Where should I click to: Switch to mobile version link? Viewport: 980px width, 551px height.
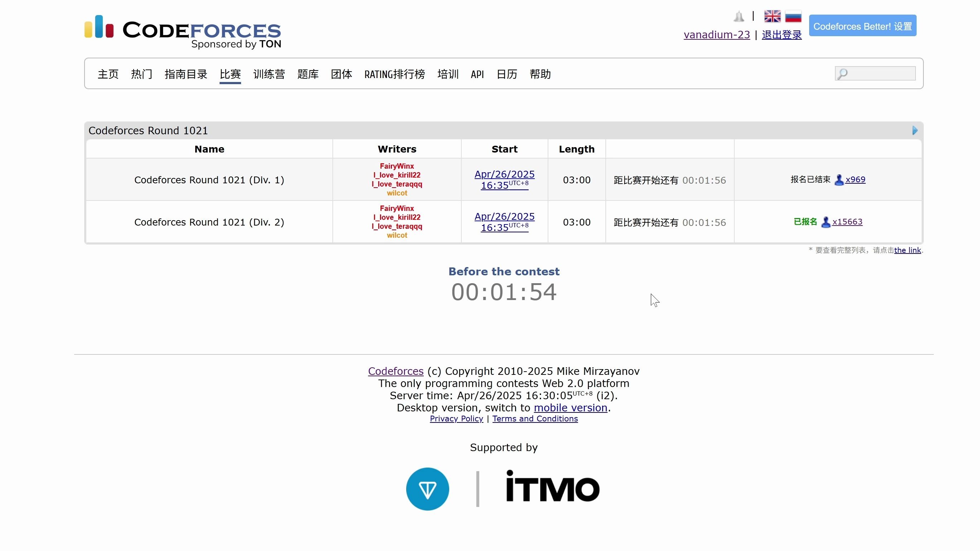coord(570,408)
